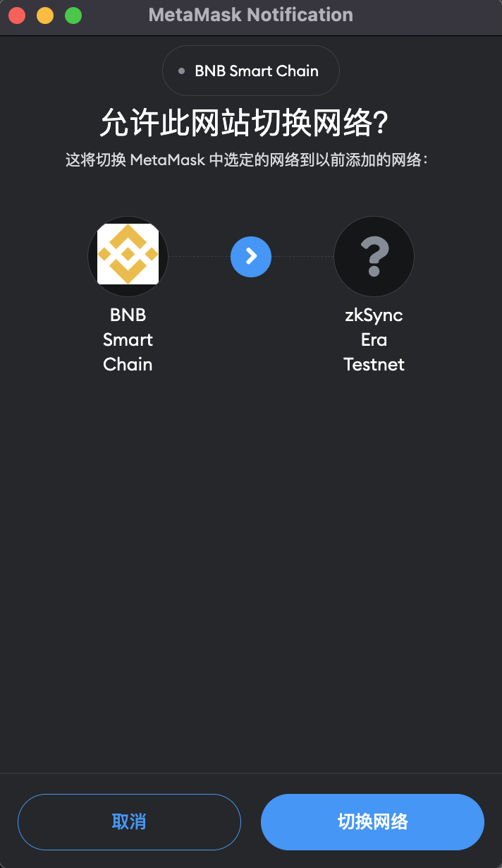Click the question mark network icon

pos(374,256)
